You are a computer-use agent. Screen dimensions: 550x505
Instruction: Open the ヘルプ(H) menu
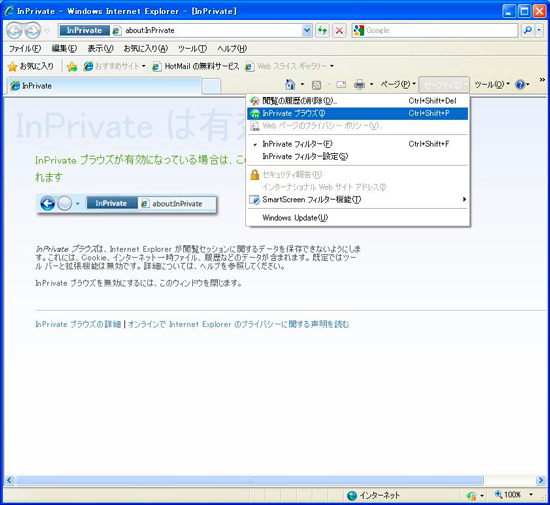tap(232, 48)
